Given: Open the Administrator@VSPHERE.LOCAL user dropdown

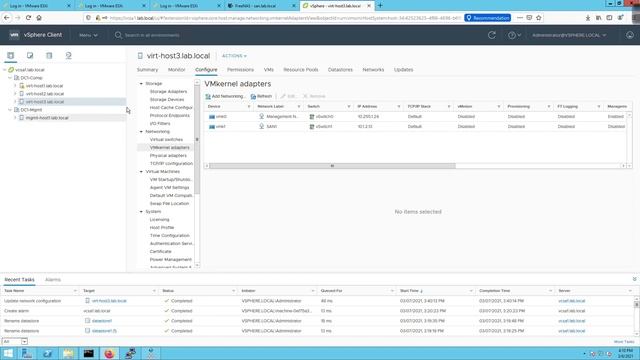Looking at the screenshot, I should point(569,36).
